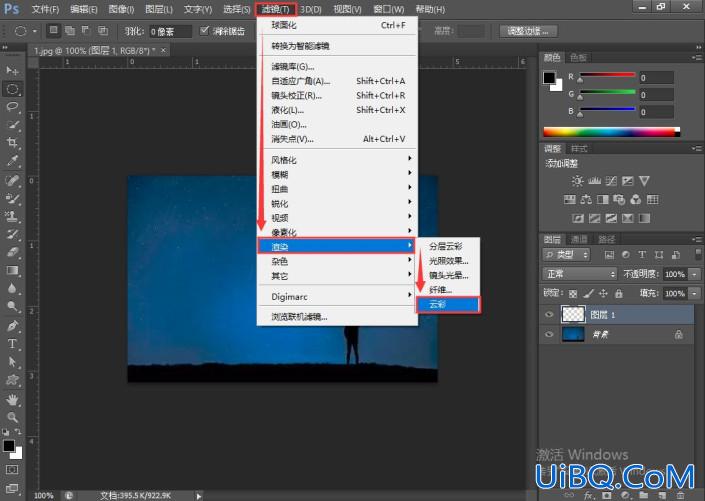Viewport: 705px width, 501px height.
Task: Select the History Brush tool
Action: pos(12,234)
